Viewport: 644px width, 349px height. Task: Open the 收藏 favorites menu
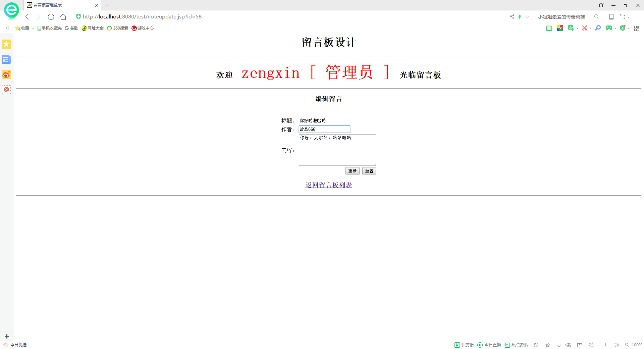click(24, 28)
